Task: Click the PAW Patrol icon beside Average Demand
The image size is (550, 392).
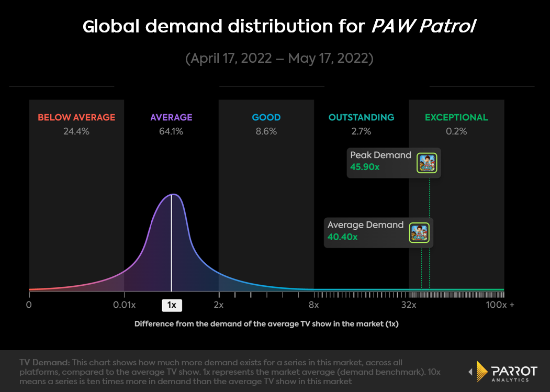Action: pyautogui.click(x=419, y=233)
